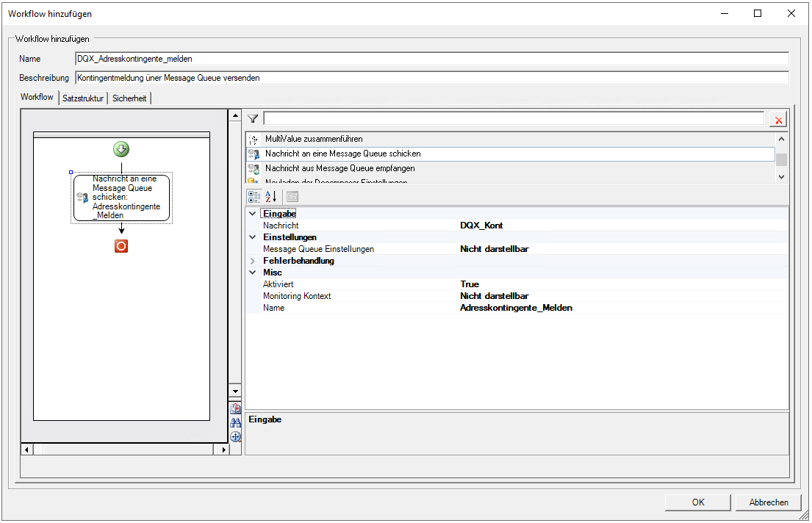Viewport: 812px width, 523px height.
Task: Click the binoculars search icon
Action: (236, 422)
